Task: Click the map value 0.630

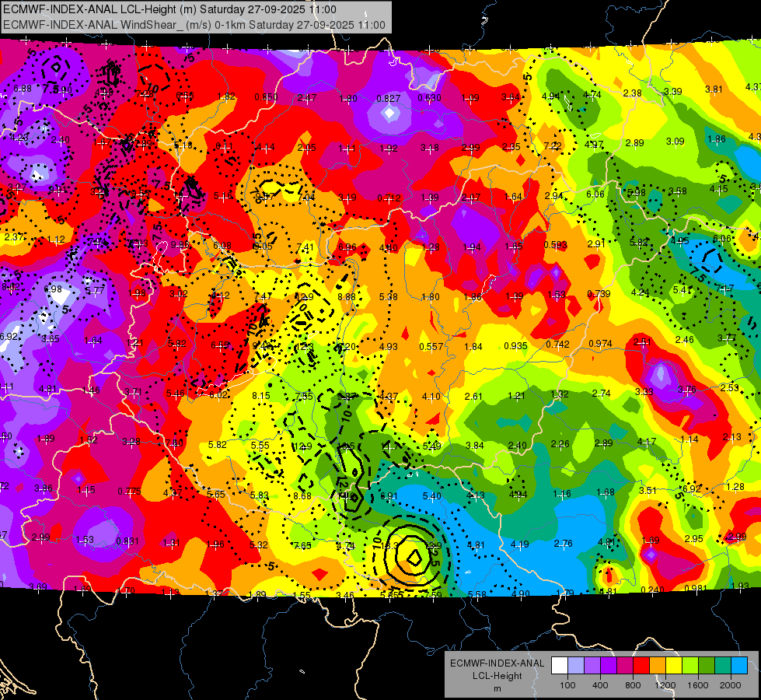Action: [430, 98]
